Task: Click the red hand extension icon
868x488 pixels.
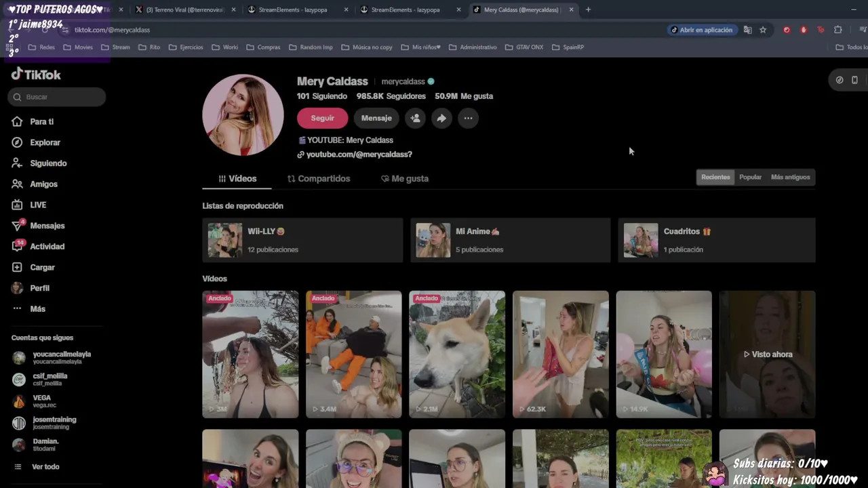Action: coord(804,30)
